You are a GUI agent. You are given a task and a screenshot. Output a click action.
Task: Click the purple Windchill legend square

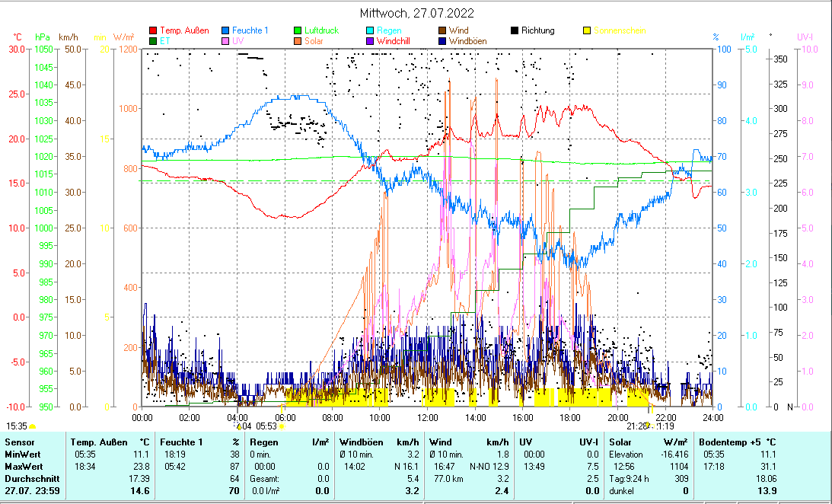[370, 41]
